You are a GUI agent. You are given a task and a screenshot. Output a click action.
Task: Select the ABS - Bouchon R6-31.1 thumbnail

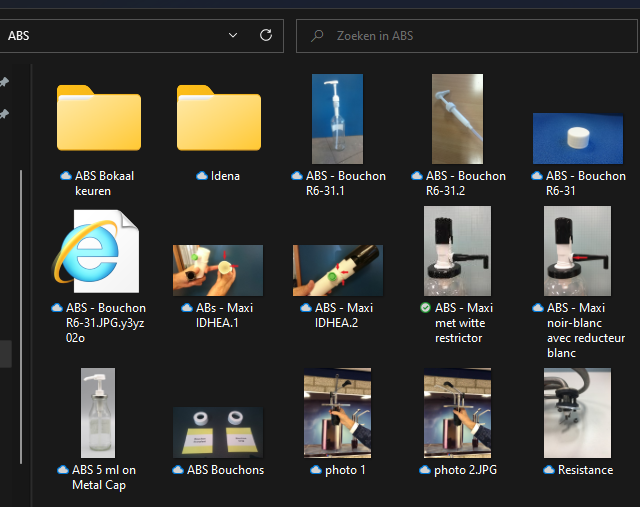click(x=337, y=119)
